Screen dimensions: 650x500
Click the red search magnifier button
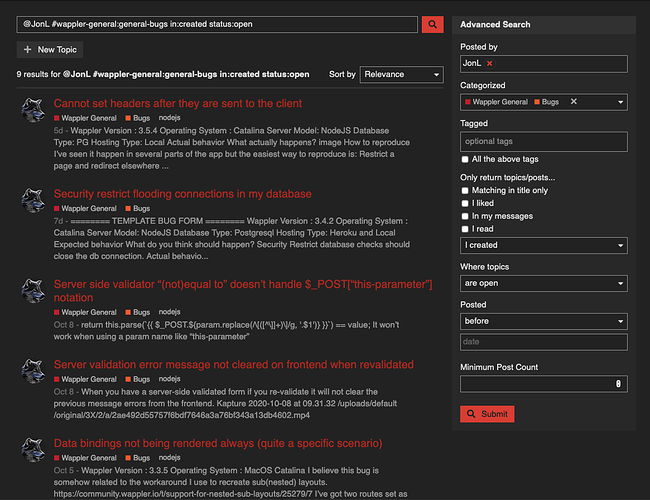coord(432,24)
